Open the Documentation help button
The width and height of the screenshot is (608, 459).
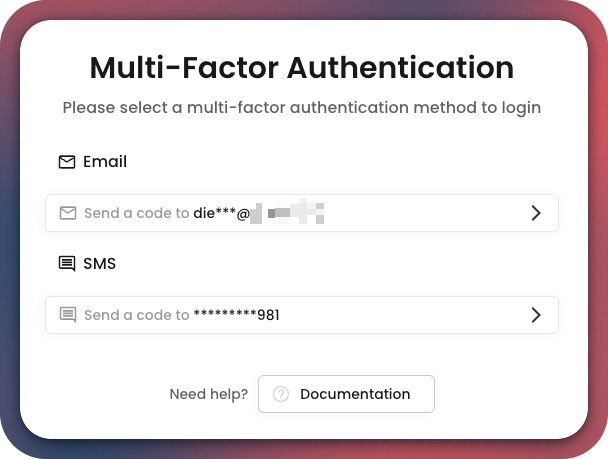tap(346, 394)
